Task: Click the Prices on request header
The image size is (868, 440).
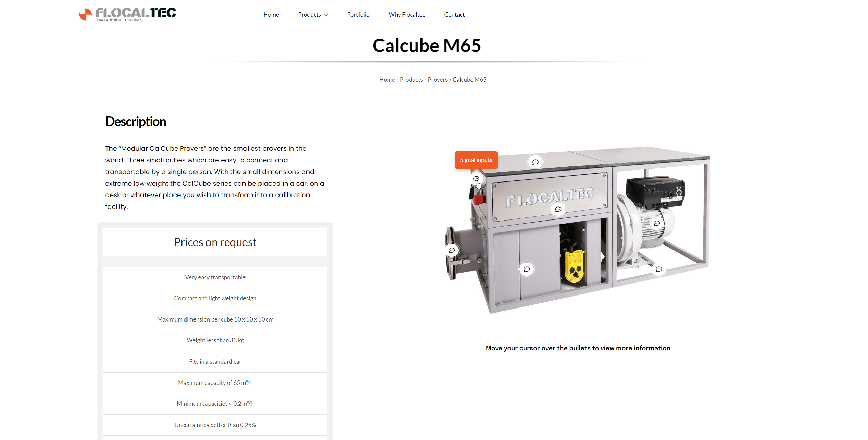Action: [215, 242]
